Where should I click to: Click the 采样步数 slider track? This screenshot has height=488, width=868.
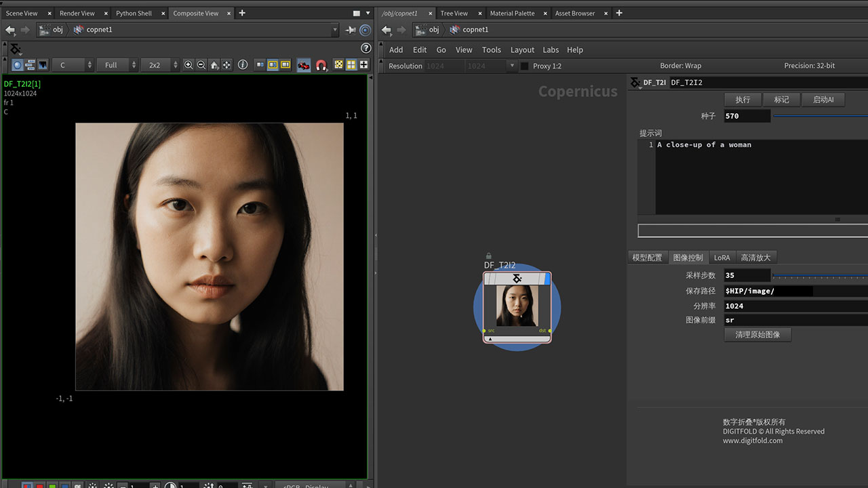pos(821,275)
